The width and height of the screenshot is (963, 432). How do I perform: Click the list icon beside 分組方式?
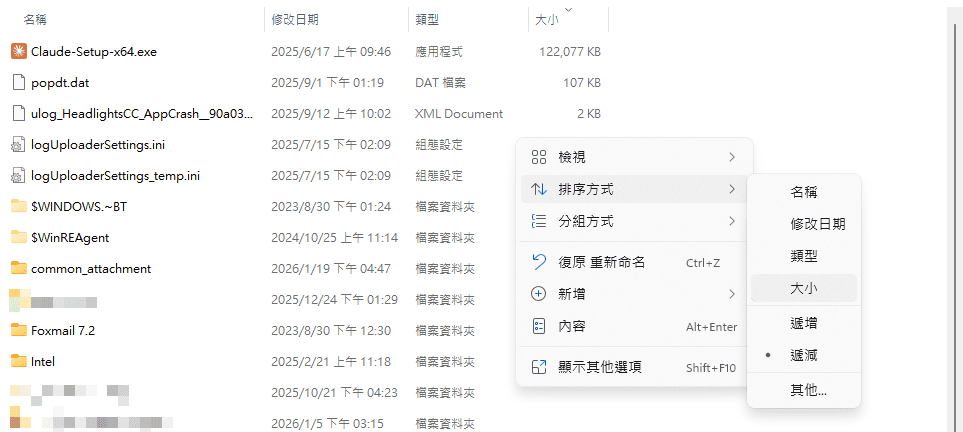539,221
